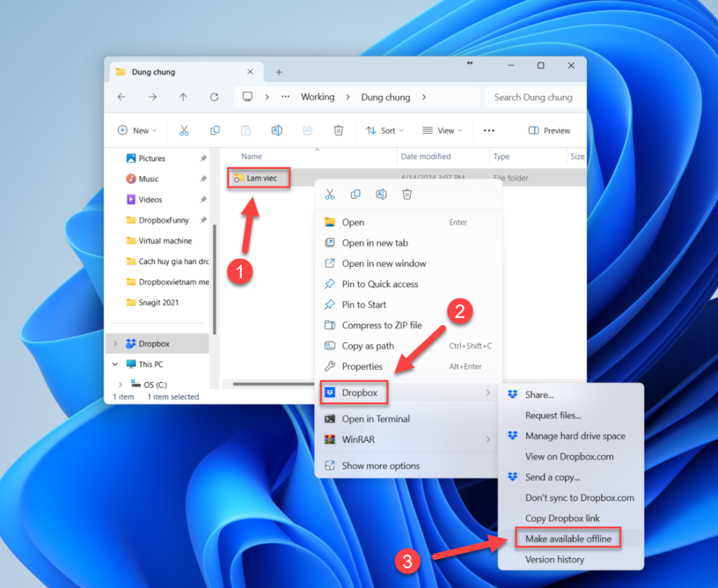
Task: Click the Rename icon in the context menu
Action: (381, 194)
